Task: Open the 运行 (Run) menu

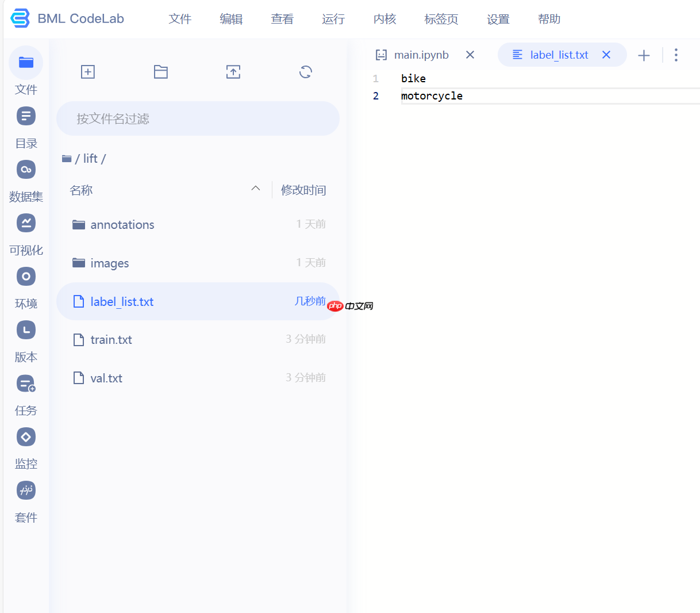Action: (x=333, y=19)
